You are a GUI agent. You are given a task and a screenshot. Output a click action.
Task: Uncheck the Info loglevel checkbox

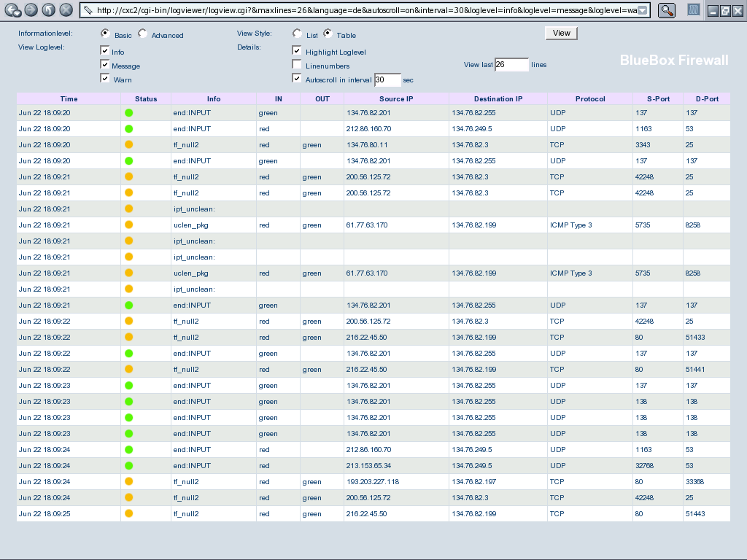click(x=105, y=51)
